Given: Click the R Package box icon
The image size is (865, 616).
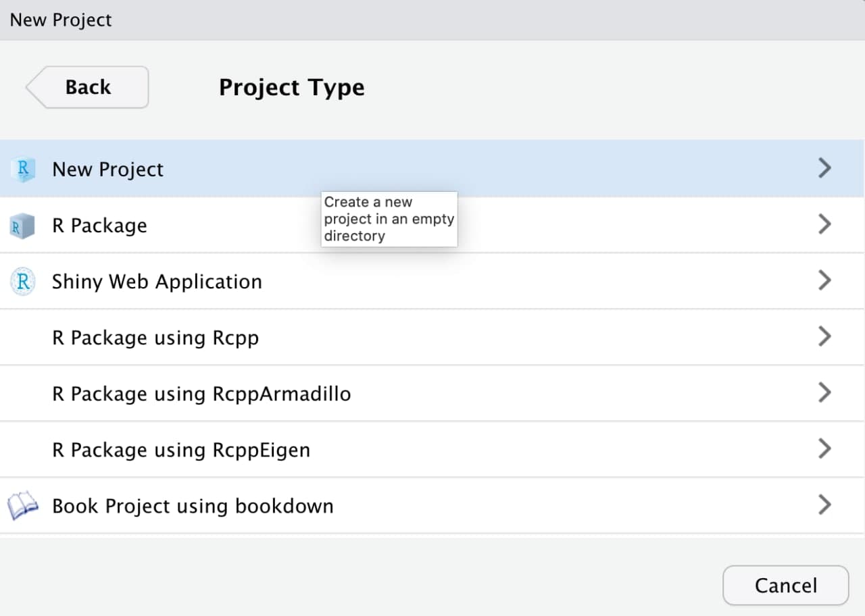Looking at the screenshot, I should 23,226.
